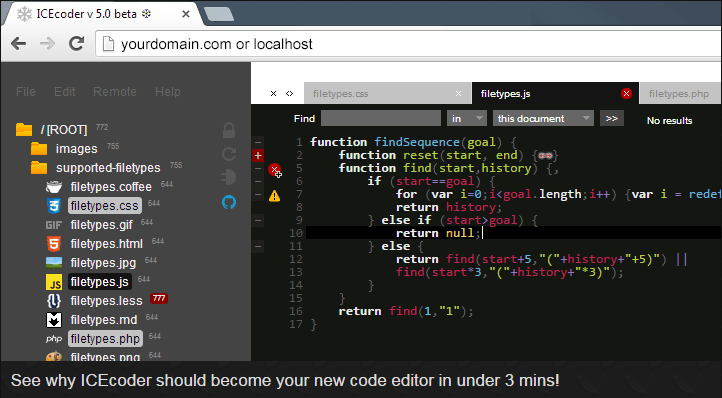Select the supported-filetypes folder
722x398 pixels.
tap(108, 168)
